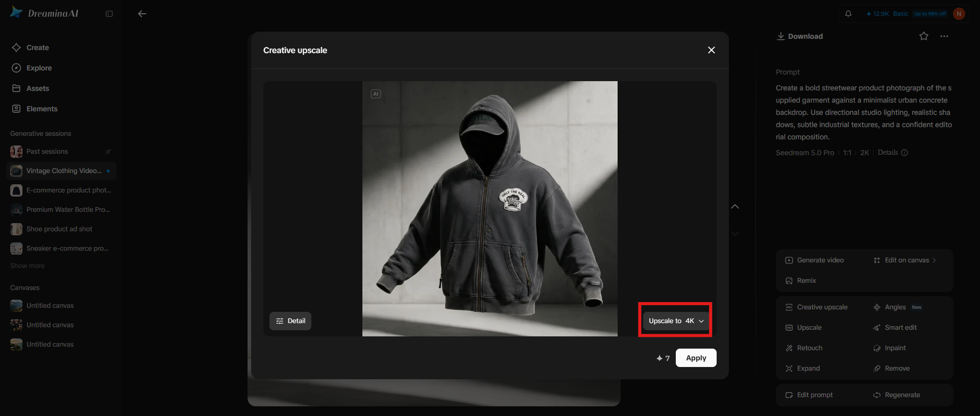Collapse the sidebar panel icon

(x=109, y=14)
